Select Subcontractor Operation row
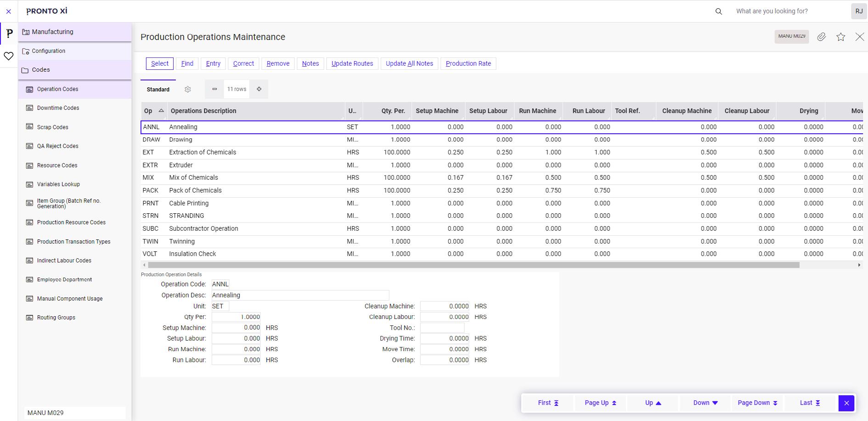This screenshot has width=868, height=421. 502,229
